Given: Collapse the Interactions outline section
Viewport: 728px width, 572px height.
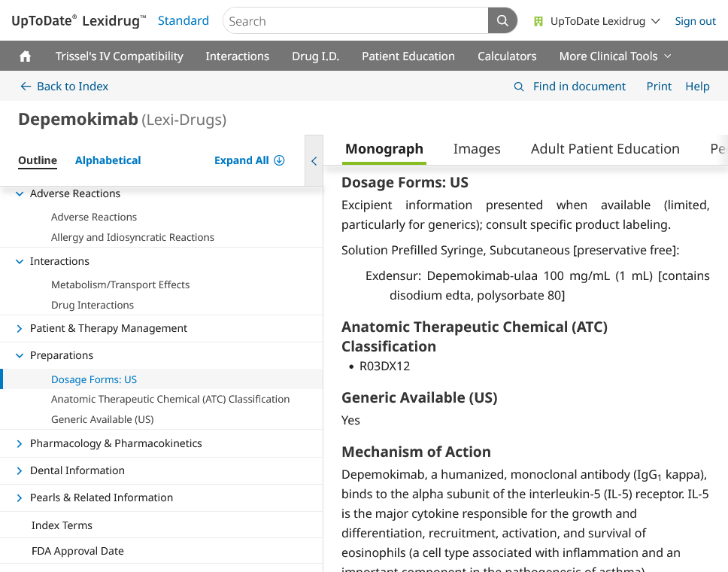Looking at the screenshot, I should (x=18, y=261).
